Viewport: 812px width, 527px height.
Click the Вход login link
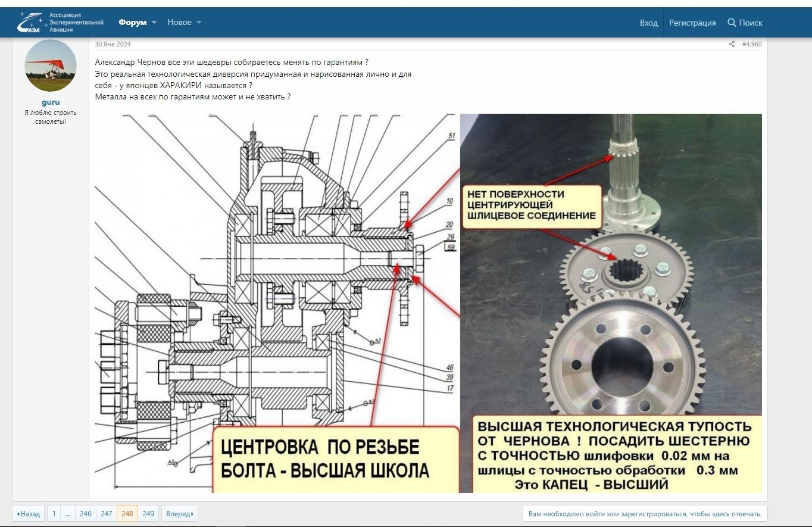(x=648, y=22)
